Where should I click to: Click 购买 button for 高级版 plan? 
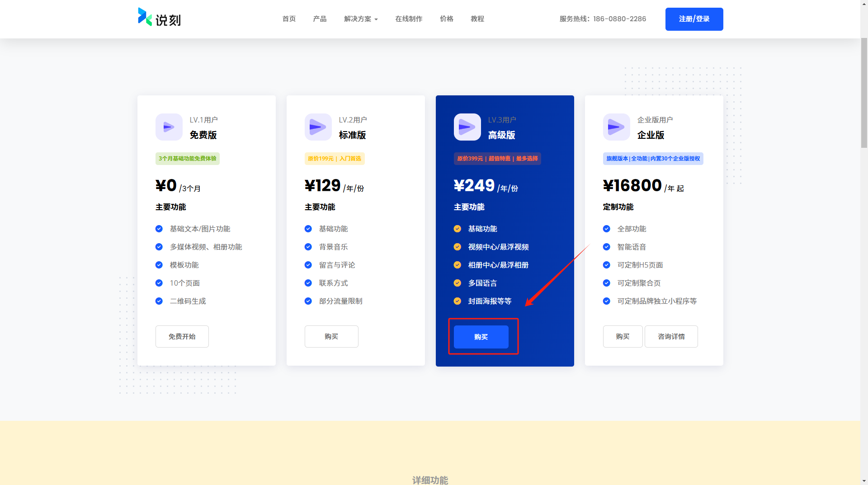(481, 337)
